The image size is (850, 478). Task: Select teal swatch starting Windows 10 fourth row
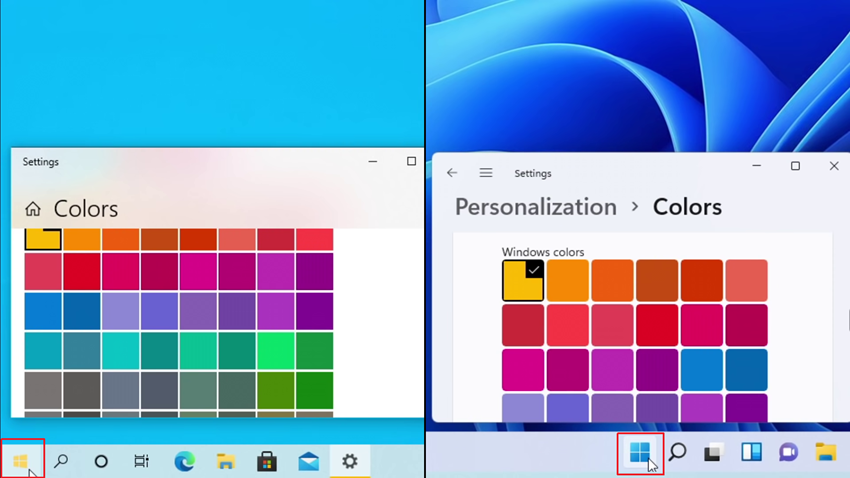pyautogui.click(x=43, y=351)
